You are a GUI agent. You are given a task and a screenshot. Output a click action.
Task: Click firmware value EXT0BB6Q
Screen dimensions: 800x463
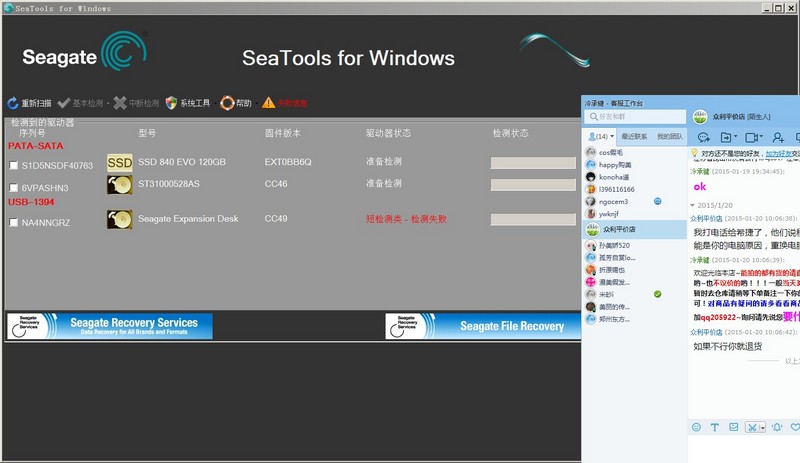pos(288,162)
